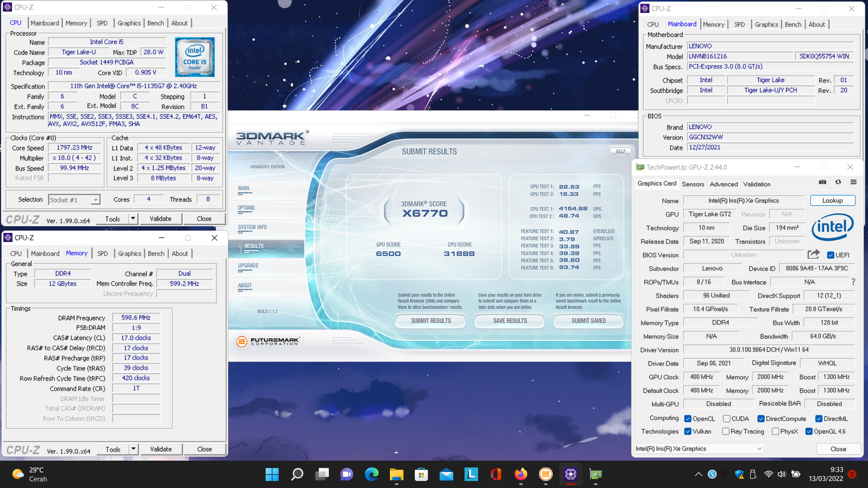Switch to Sensors tab in GPU-Z
This screenshot has height=488, width=868.
(x=693, y=184)
